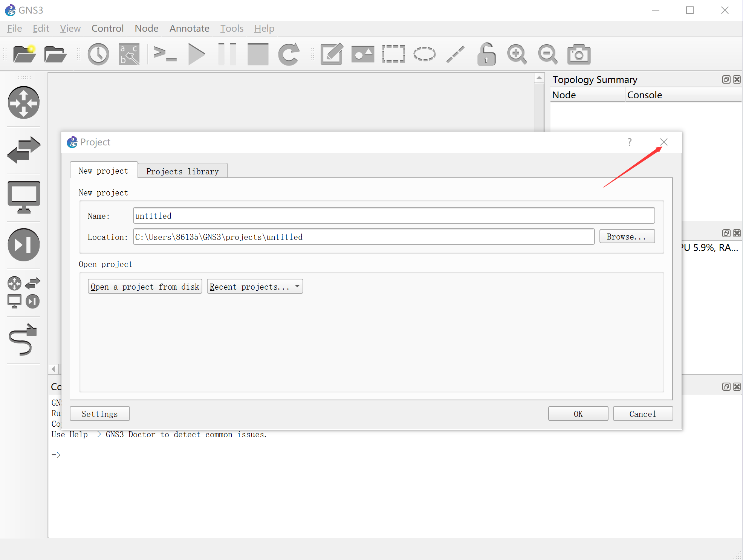Click workspace horizontal scrollbar left arrow
The height and width of the screenshot is (560, 743).
click(x=54, y=369)
